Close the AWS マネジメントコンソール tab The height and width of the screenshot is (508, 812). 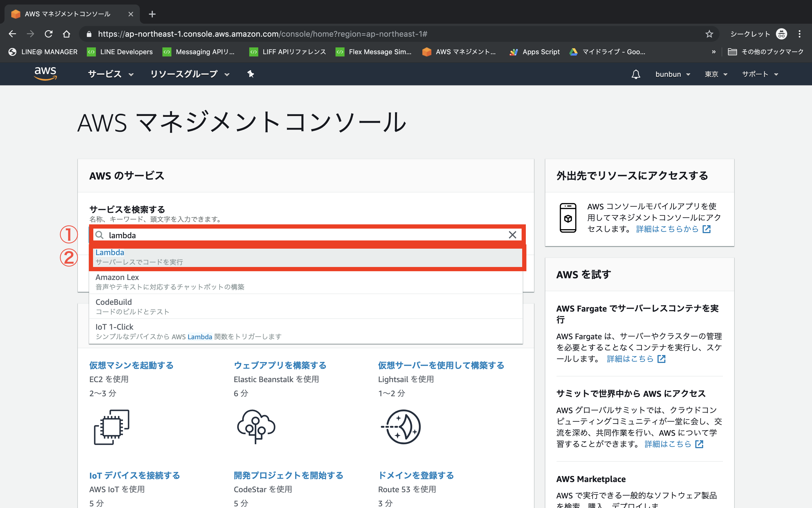pyautogui.click(x=131, y=14)
